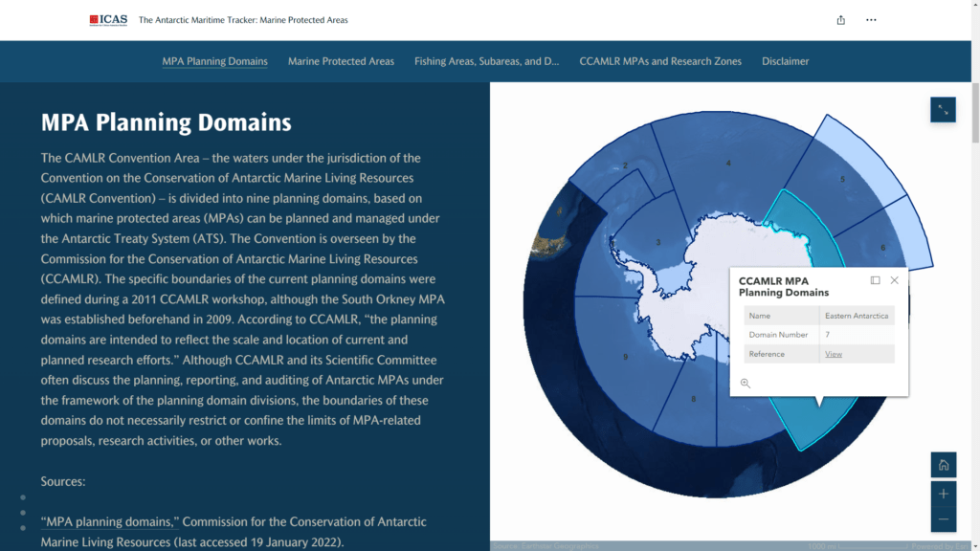Open the Marine Protected Areas tab
The height and width of the screenshot is (551, 980).
click(341, 61)
